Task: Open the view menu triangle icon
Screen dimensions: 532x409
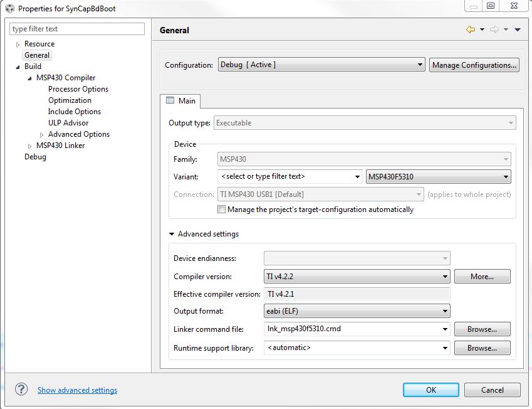Action: [518, 29]
